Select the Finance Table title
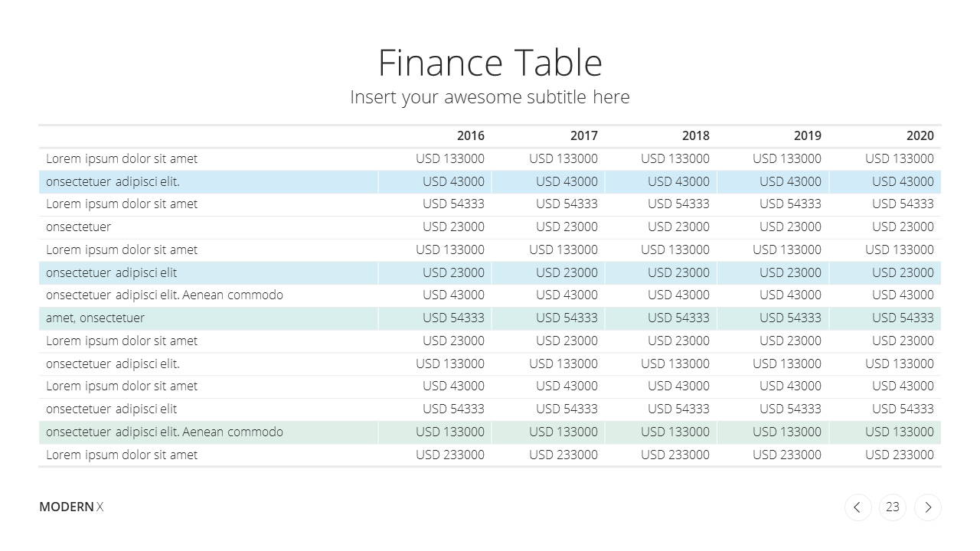 (490, 63)
